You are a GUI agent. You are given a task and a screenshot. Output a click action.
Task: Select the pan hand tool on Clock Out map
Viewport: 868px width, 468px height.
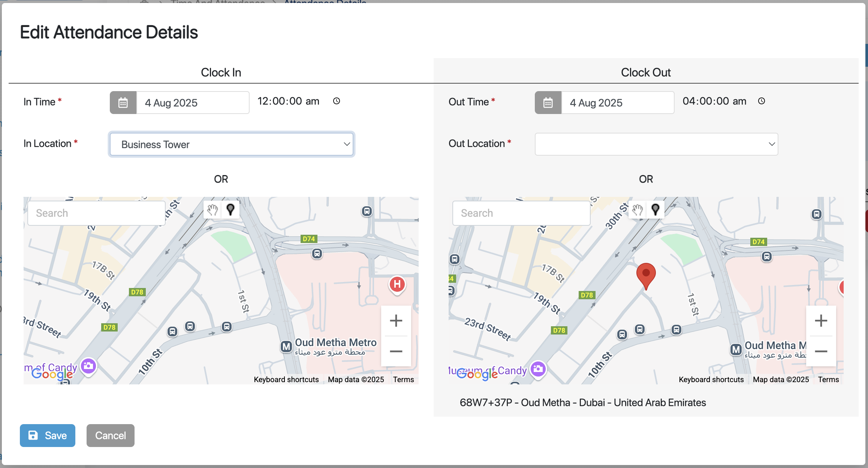pyautogui.click(x=638, y=210)
